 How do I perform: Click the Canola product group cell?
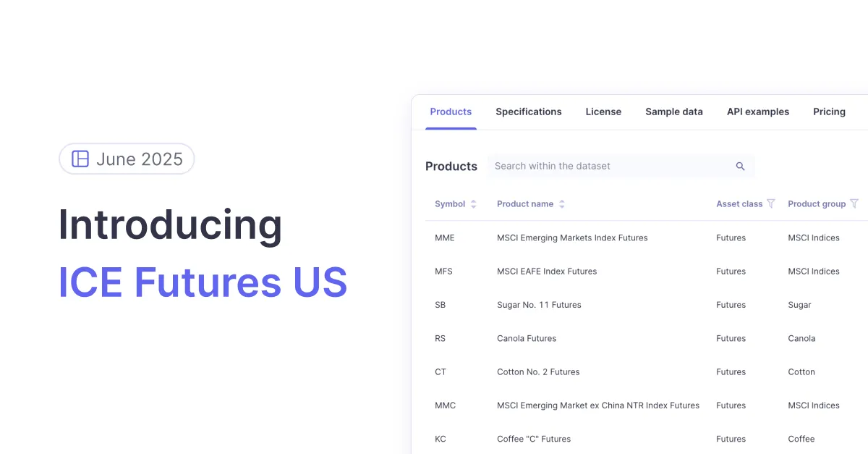[x=801, y=338]
